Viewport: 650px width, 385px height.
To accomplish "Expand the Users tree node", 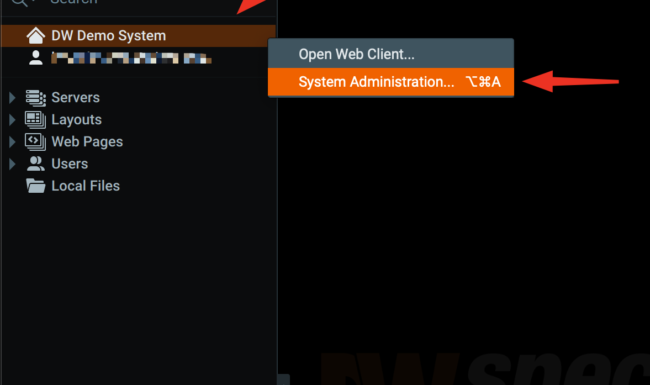I will pos(12,164).
